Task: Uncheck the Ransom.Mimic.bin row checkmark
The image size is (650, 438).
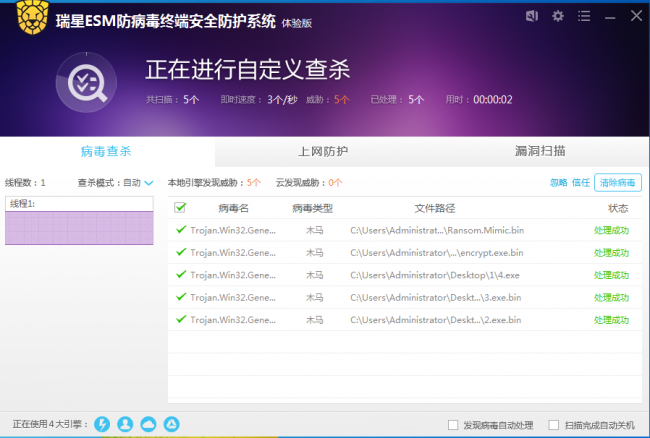Action: tap(181, 230)
